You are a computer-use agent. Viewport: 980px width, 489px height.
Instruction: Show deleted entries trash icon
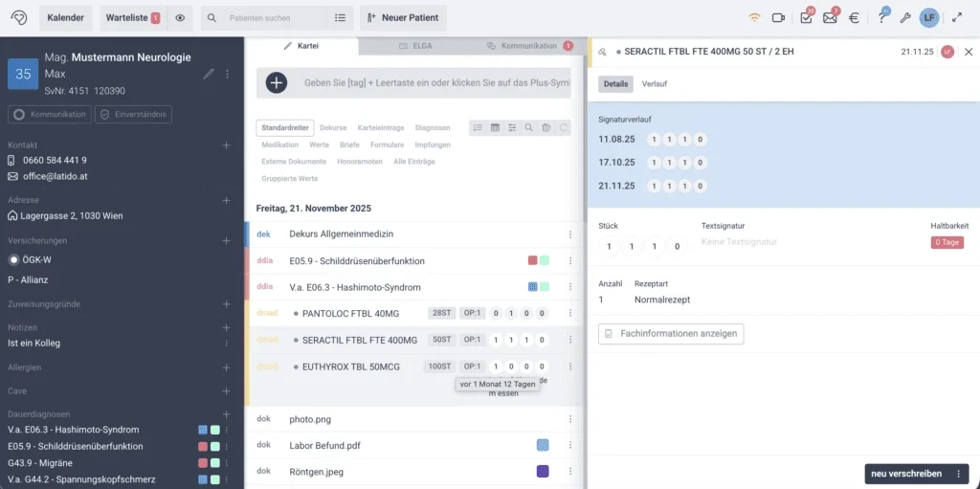click(x=546, y=127)
